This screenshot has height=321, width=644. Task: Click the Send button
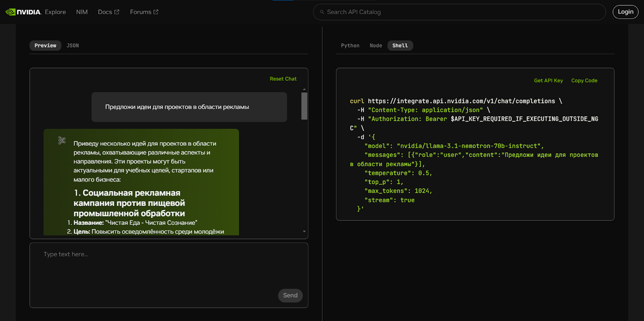click(290, 295)
